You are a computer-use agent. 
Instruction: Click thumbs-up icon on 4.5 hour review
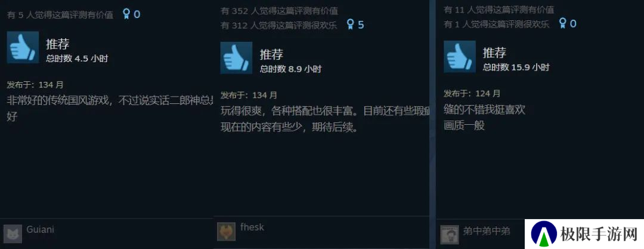[23, 47]
